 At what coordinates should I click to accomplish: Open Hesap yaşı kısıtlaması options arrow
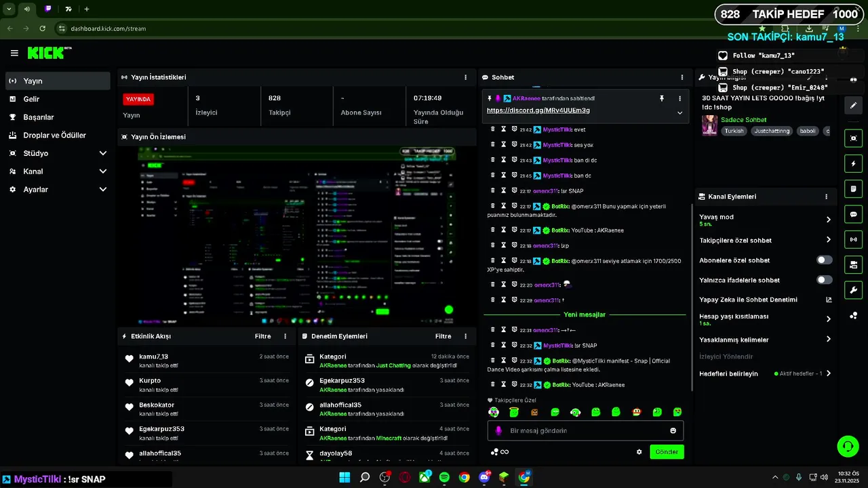(x=828, y=319)
